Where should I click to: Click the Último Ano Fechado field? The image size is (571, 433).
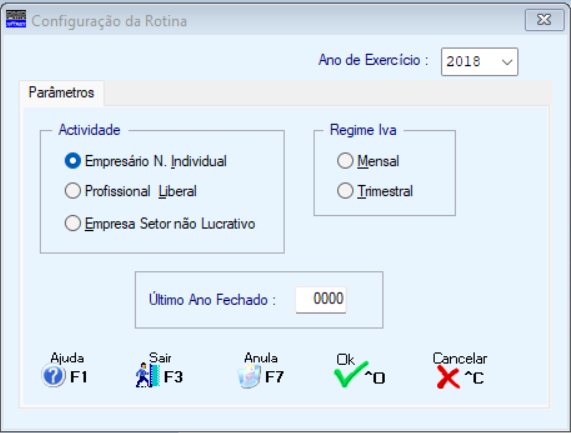(321, 299)
